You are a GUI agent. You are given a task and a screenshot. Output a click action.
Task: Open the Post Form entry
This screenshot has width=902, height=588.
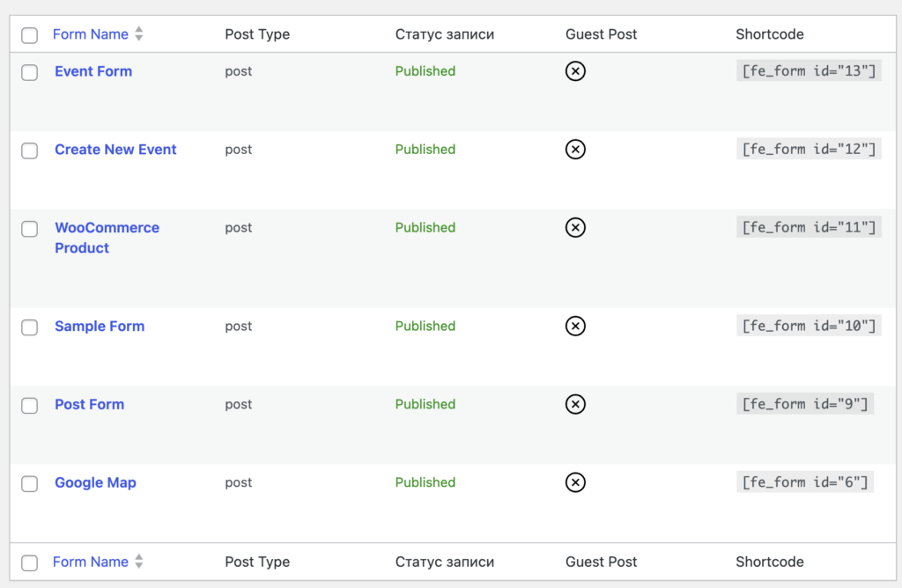89,405
